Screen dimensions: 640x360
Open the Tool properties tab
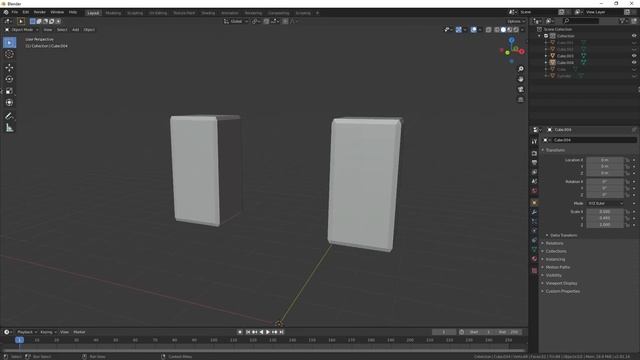click(x=534, y=141)
